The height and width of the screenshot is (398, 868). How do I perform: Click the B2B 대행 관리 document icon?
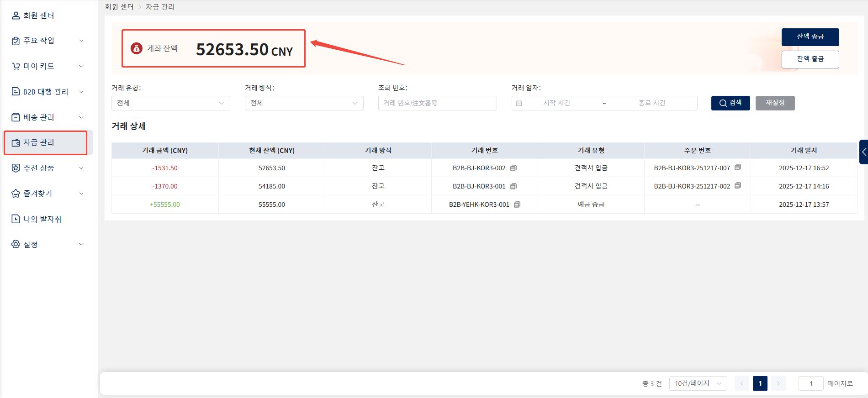(x=16, y=91)
